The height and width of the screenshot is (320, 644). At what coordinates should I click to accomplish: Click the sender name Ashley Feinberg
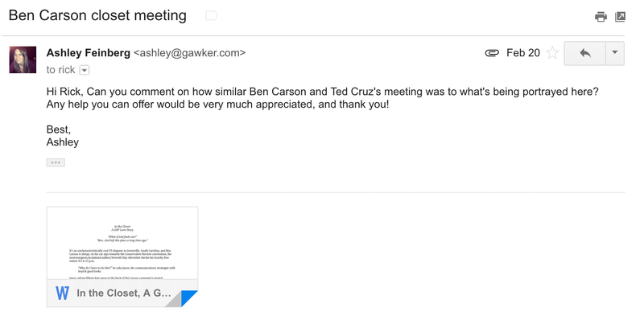pyautogui.click(x=89, y=53)
